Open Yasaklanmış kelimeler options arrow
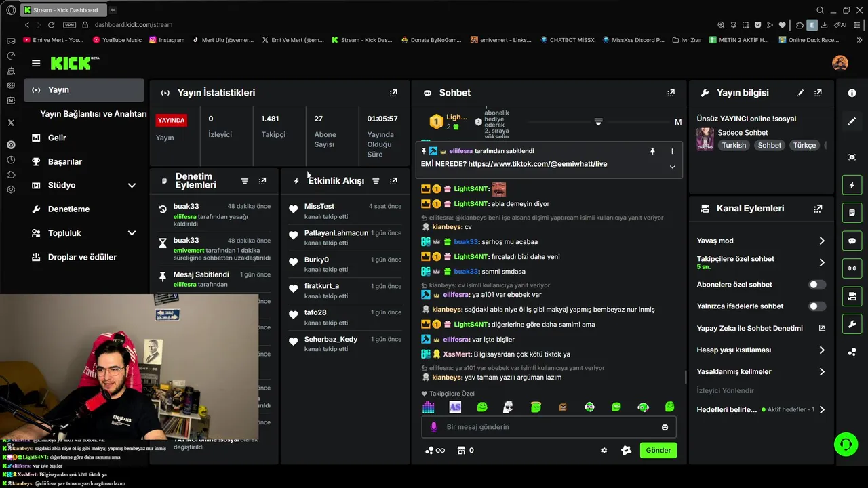 tap(821, 371)
